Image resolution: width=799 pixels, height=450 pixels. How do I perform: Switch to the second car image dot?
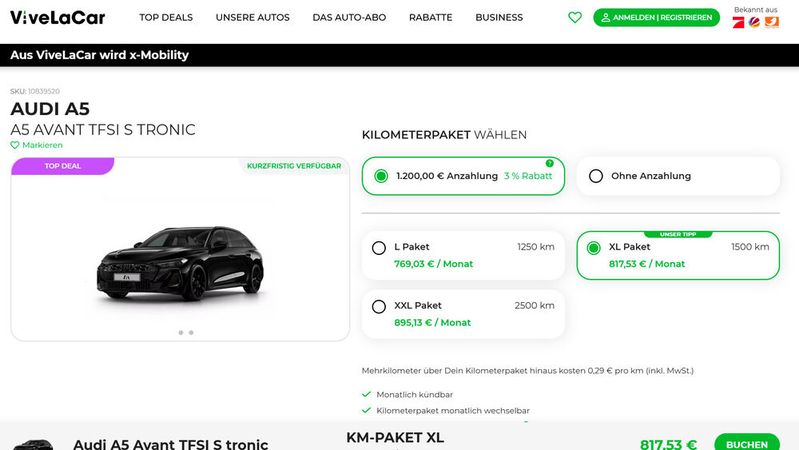click(191, 332)
